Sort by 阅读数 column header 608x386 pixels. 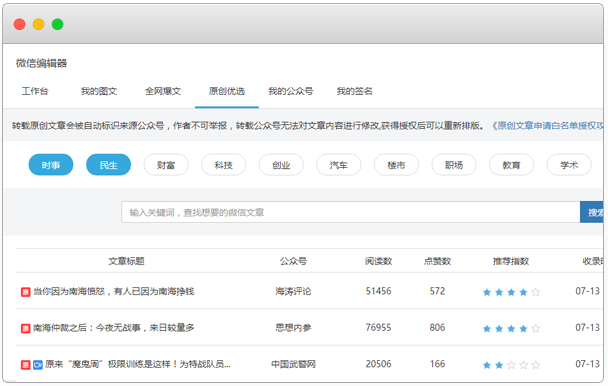click(x=378, y=261)
